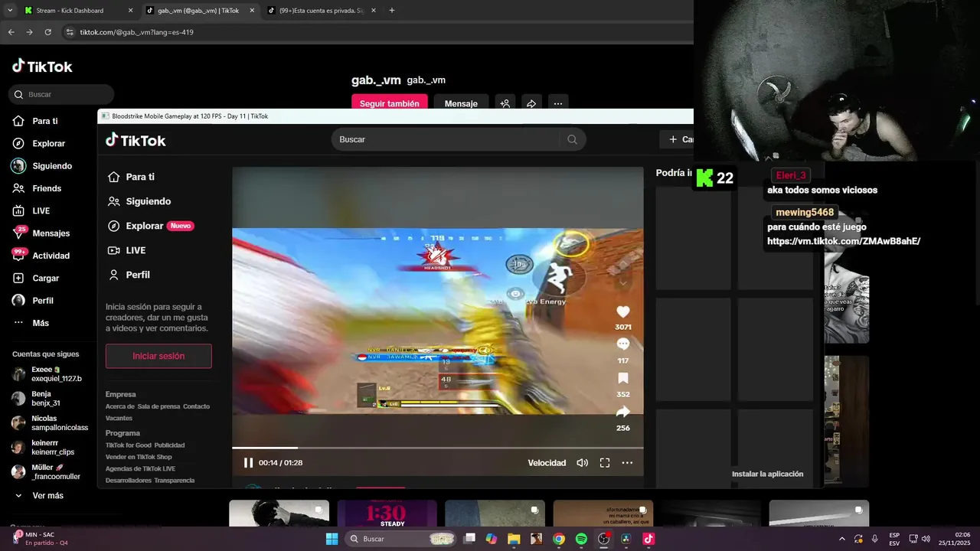Switch to Stream - Kick Dashboard tab
This screenshot has width=980, height=551.
pyautogui.click(x=78, y=11)
